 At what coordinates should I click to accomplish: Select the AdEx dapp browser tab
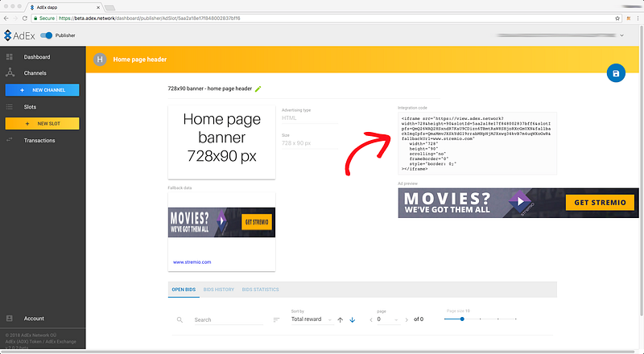[x=64, y=7]
